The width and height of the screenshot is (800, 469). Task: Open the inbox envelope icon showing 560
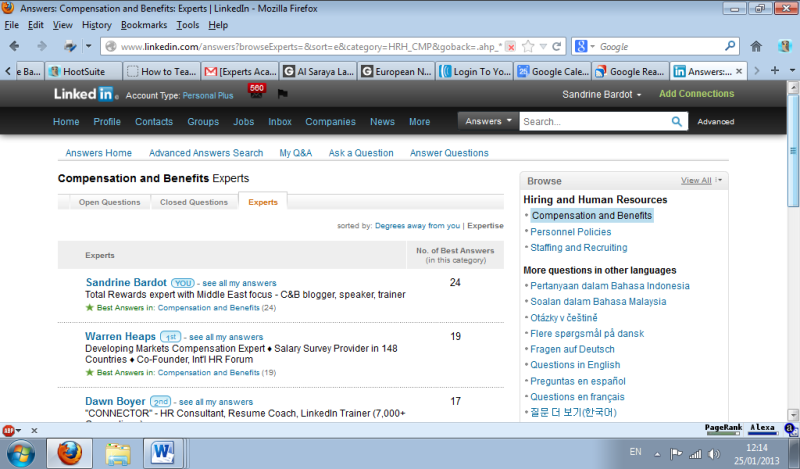click(x=257, y=92)
